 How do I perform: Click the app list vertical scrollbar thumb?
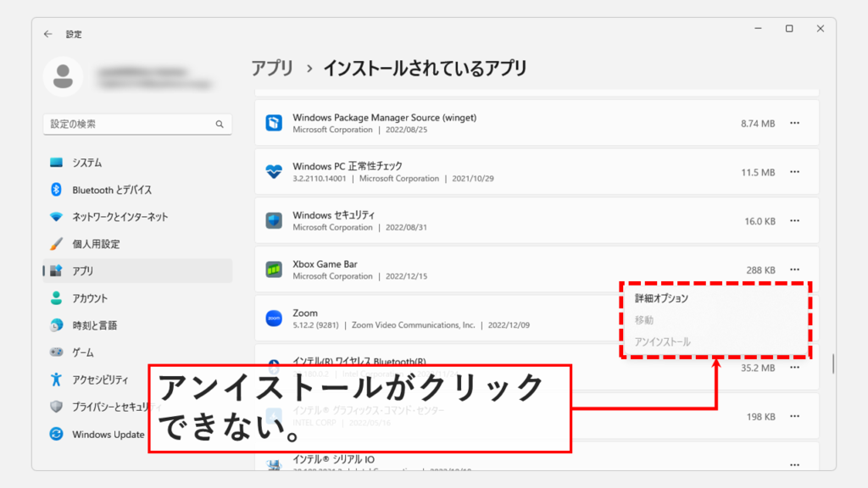pos(833,363)
